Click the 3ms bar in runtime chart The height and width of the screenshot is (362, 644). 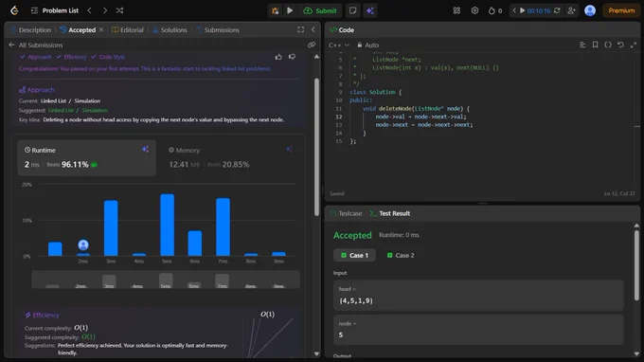111,228
